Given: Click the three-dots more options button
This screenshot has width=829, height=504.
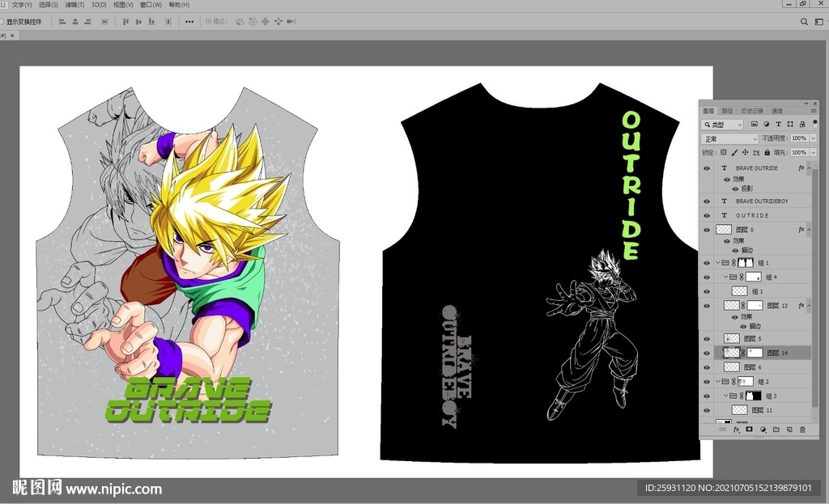Looking at the screenshot, I should click(189, 22).
